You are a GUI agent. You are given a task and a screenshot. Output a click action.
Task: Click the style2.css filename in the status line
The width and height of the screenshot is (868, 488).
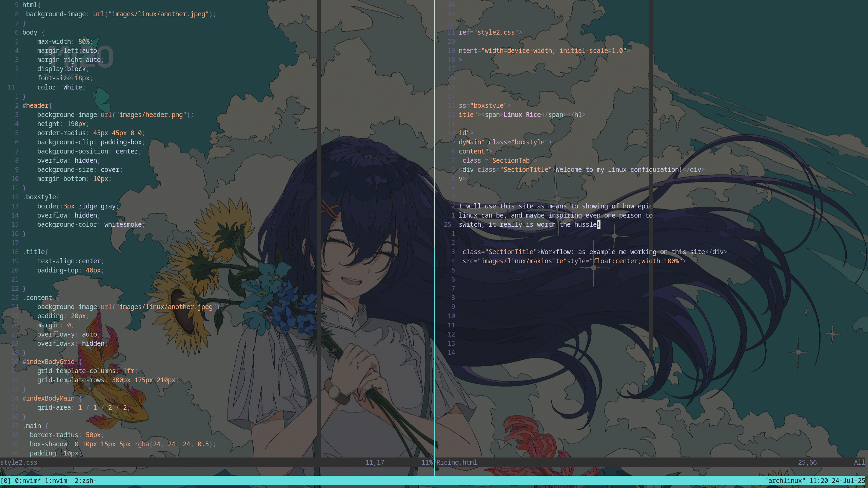click(x=19, y=462)
